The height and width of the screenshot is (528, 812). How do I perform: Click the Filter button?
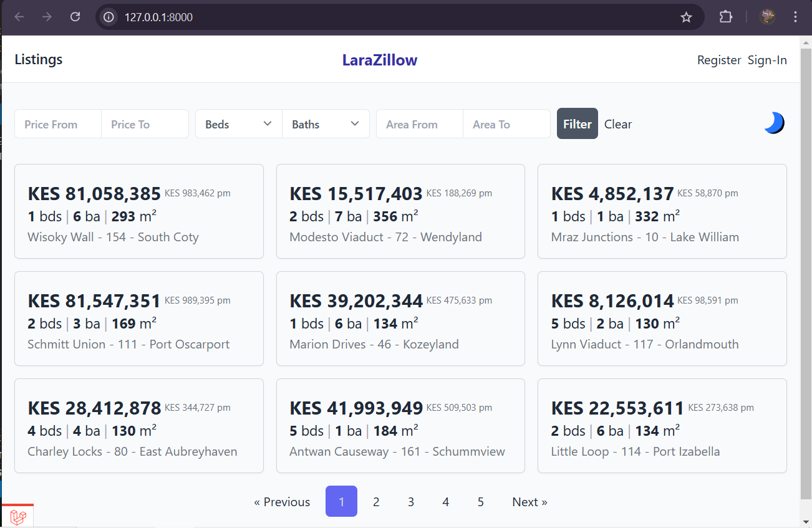point(577,124)
